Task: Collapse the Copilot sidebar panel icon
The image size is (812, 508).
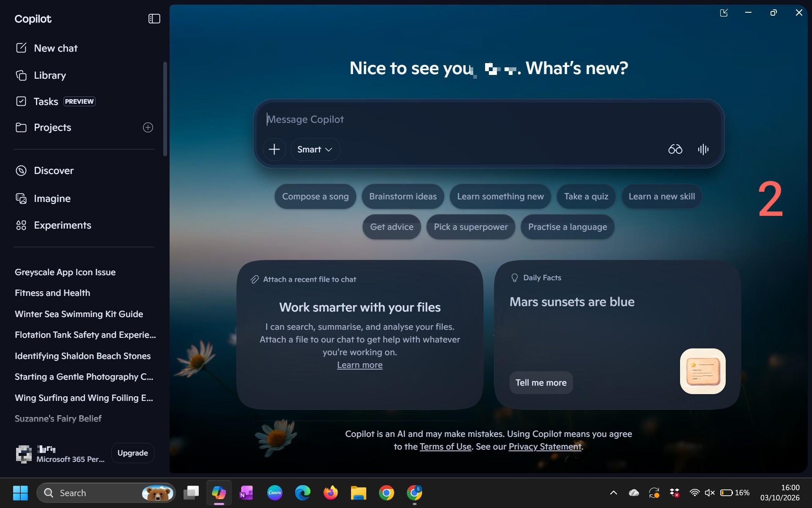Action: (154, 19)
